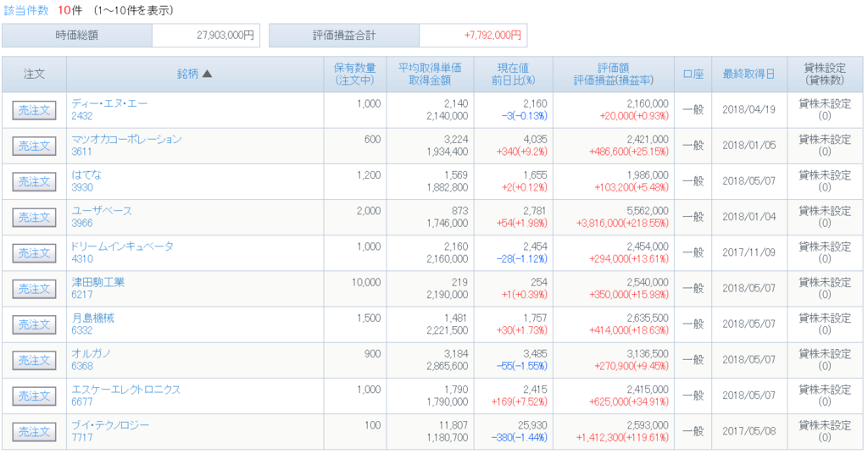Open the ディー・エヌ・エー stock link
This screenshot has width=868, height=454.
[109, 103]
